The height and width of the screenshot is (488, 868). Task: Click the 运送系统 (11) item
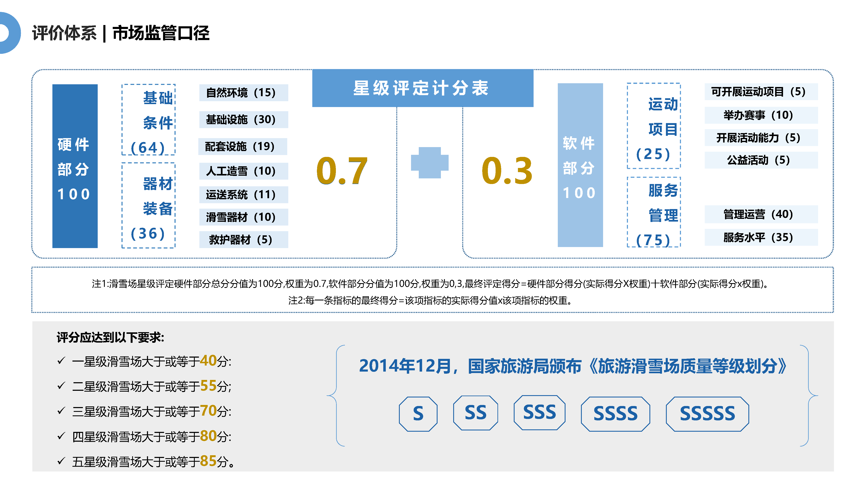tap(244, 195)
